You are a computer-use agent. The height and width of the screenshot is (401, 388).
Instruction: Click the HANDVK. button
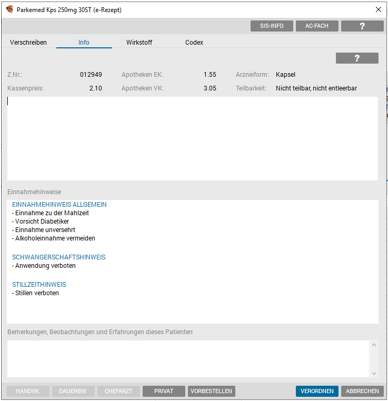[28, 391]
